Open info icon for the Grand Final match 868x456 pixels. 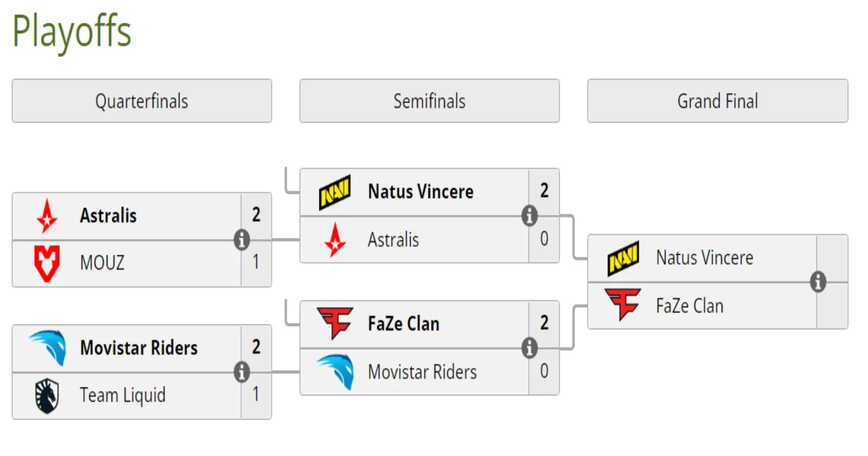pyautogui.click(x=818, y=282)
